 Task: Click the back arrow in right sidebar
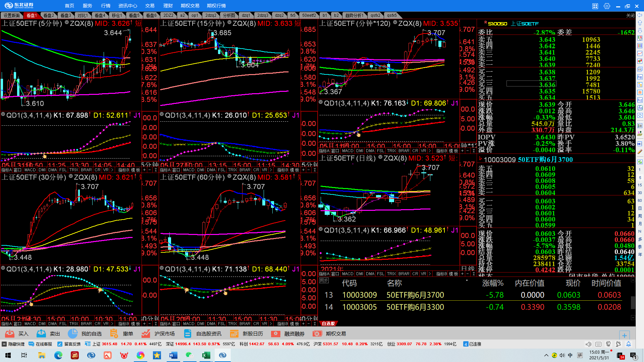640,15
